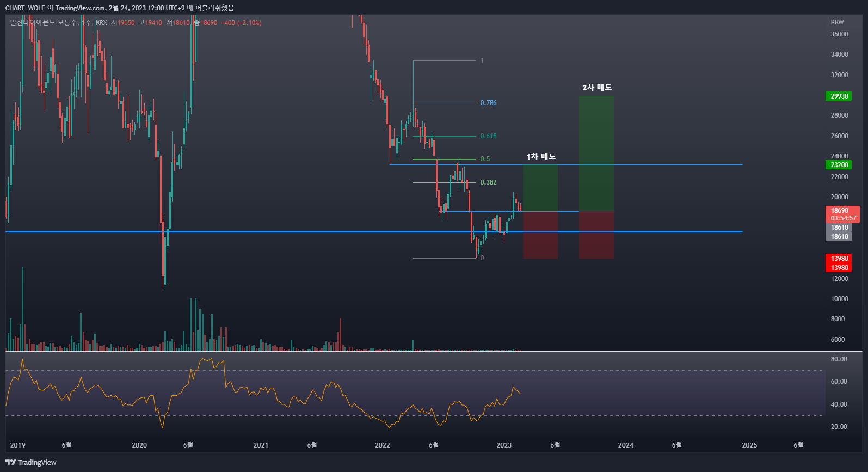The height and width of the screenshot is (472, 868).
Task: Click the −400 (−2.10%) change value
Action: (241, 23)
